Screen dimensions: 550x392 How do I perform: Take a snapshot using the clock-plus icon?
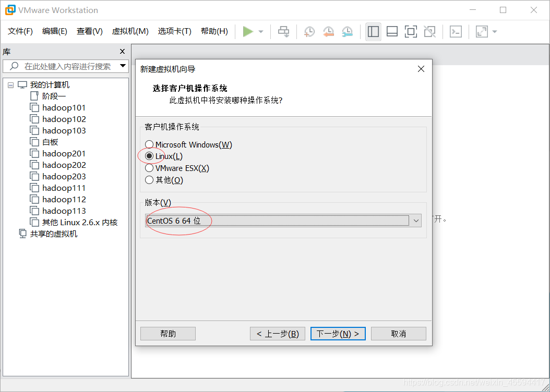309,31
